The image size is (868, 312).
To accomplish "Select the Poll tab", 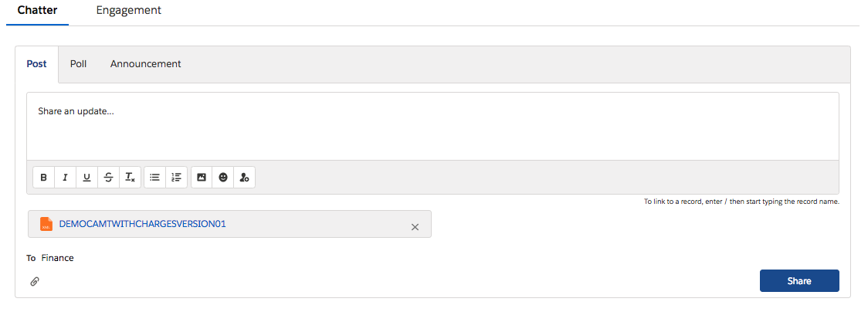I will pos(78,64).
